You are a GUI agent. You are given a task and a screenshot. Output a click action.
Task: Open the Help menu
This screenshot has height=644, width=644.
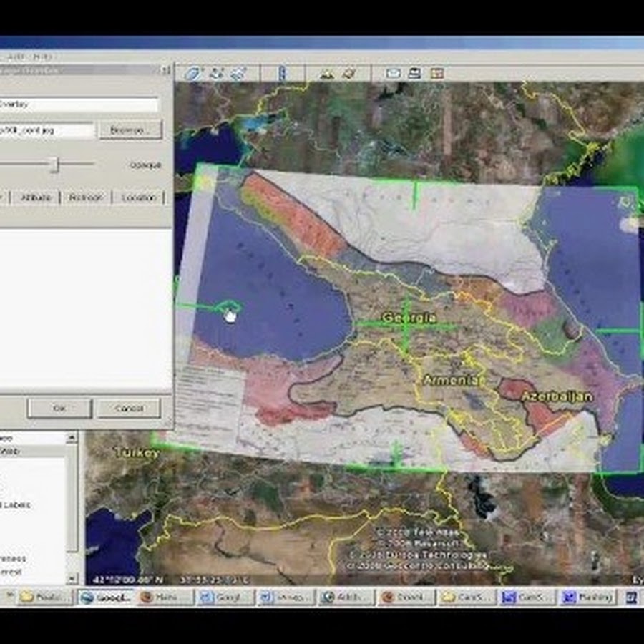point(42,57)
